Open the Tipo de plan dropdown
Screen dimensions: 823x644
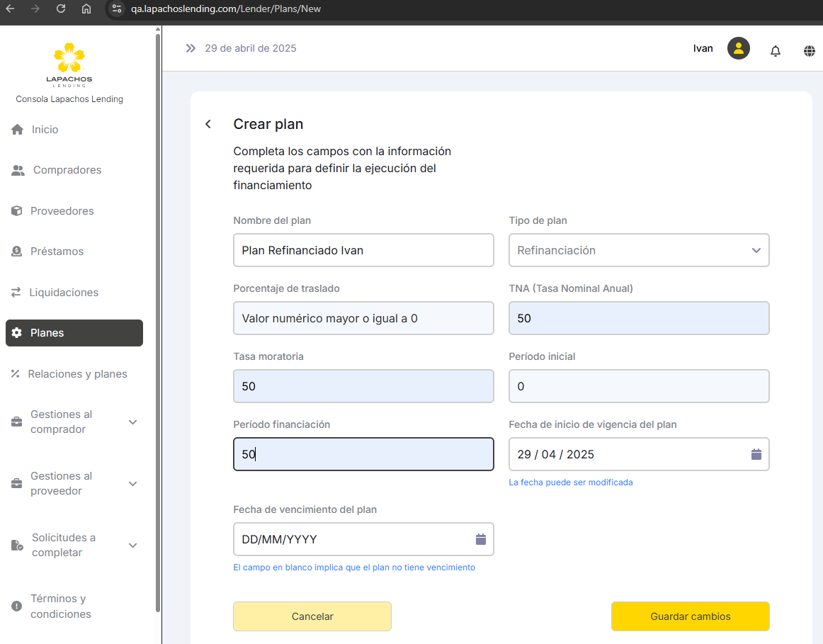pyautogui.click(x=639, y=250)
